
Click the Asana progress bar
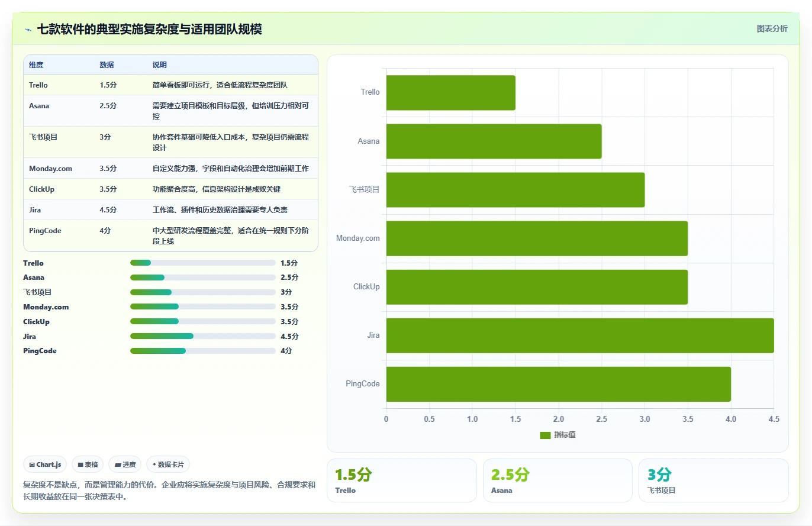tap(203, 277)
